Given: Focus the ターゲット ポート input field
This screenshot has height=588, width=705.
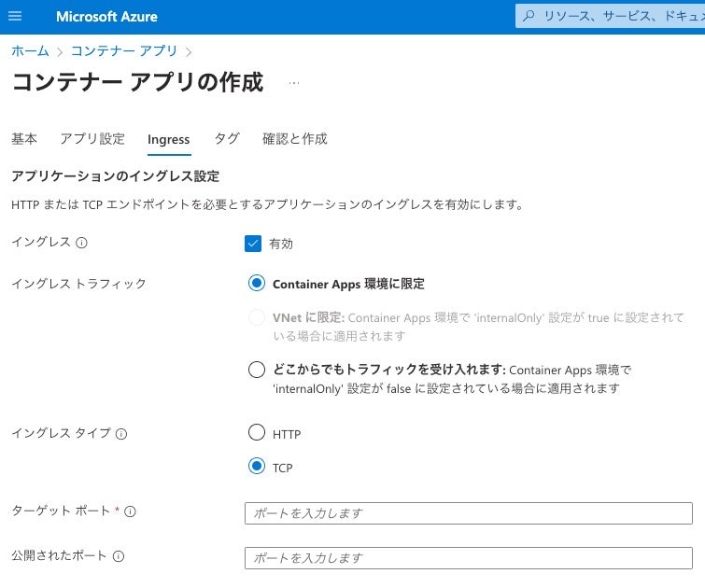Looking at the screenshot, I should (469, 513).
